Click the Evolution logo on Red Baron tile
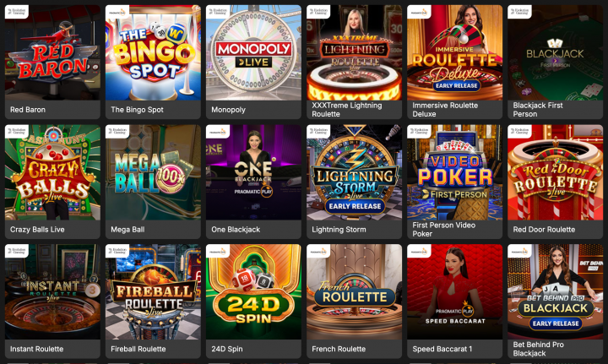The image size is (608, 364). pos(17,12)
